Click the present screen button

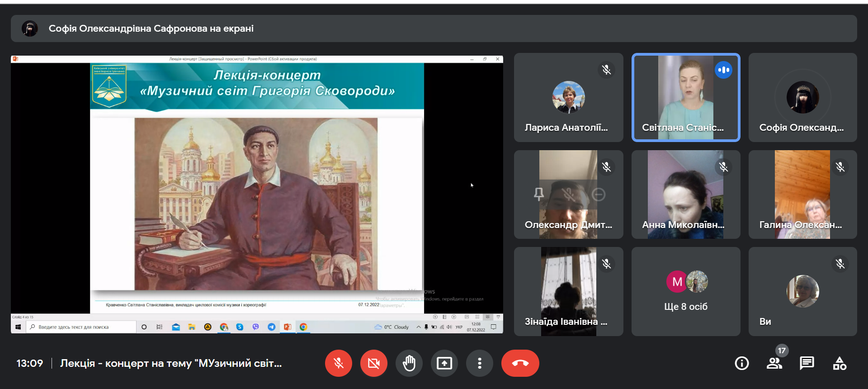tap(444, 363)
